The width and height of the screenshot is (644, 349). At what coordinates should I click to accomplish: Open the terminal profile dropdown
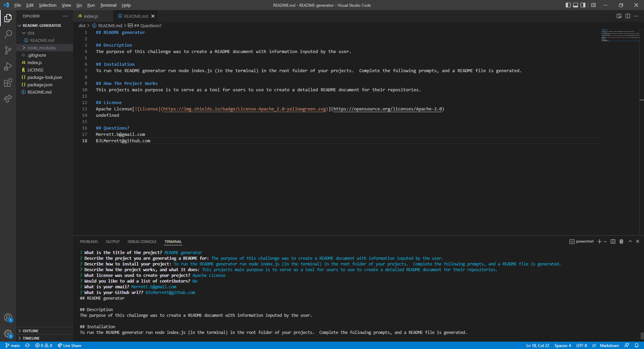605,241
